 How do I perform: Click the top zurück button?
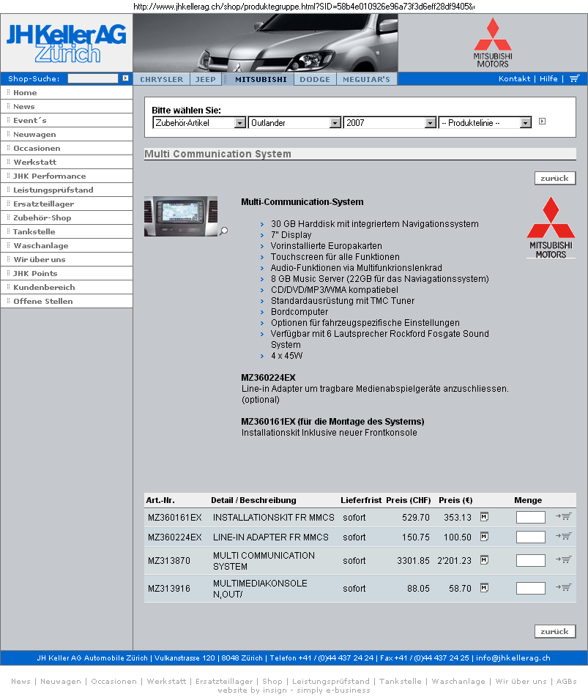pyautogui.click(x=555, y=178)
